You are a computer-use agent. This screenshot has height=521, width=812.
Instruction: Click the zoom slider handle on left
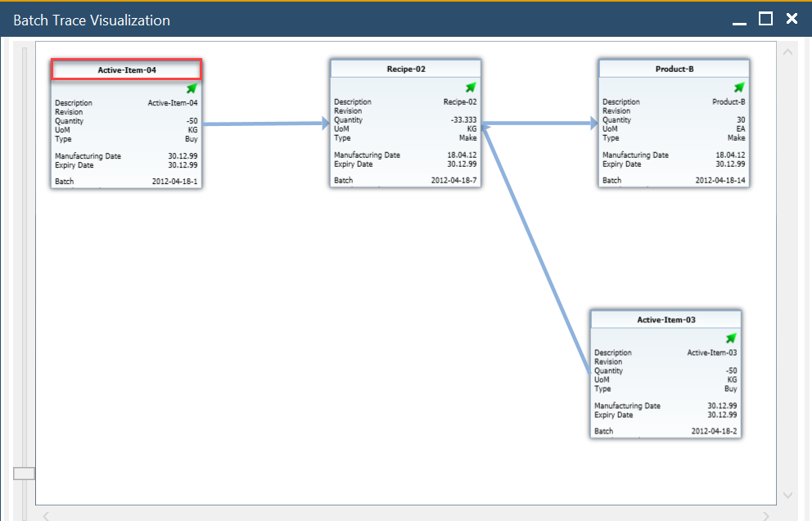tap(25, 474)
